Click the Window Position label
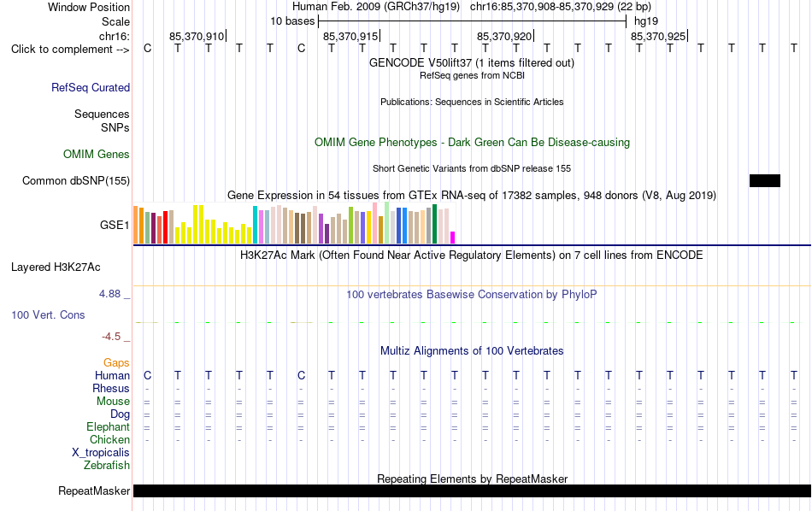 pyautogui.click(x=89, y=7)
